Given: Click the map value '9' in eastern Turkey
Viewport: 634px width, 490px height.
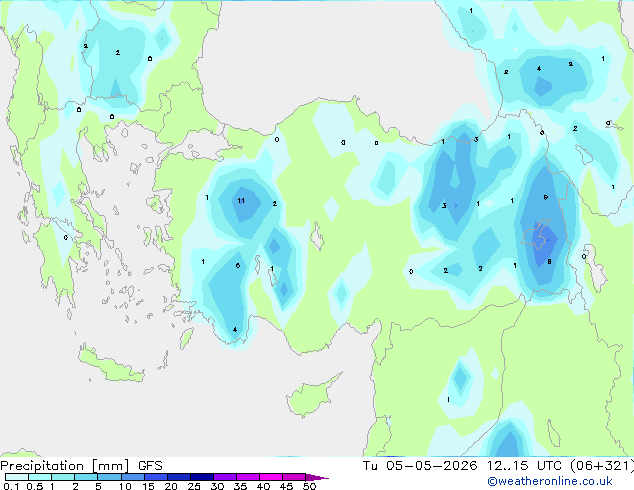Looking at the screenshot, I should pyautogui.click(x=546, y=197).
